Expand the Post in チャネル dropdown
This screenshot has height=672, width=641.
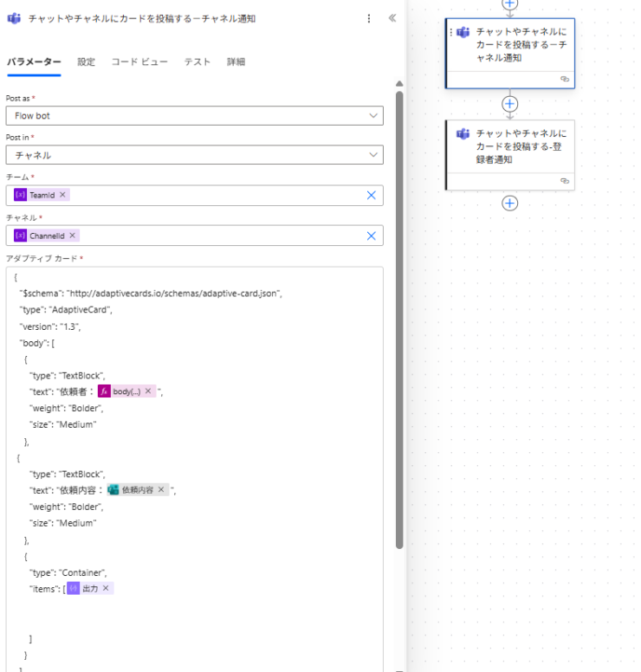coord(195,155)
